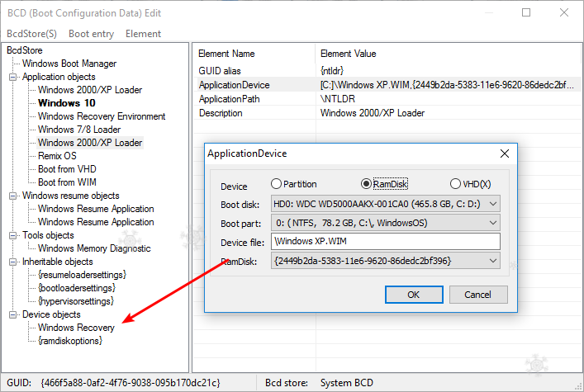Select the bold Windows 10 entry

67,103
